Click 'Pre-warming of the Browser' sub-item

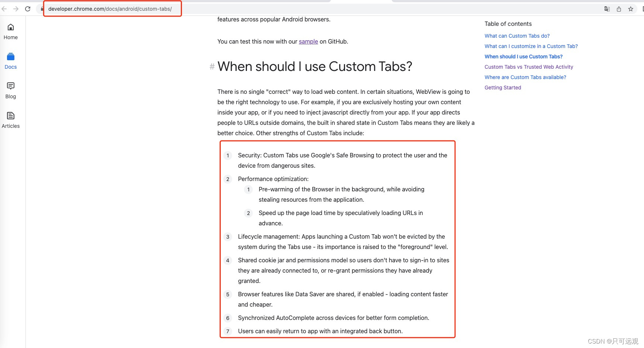click(x=341, y=194)
